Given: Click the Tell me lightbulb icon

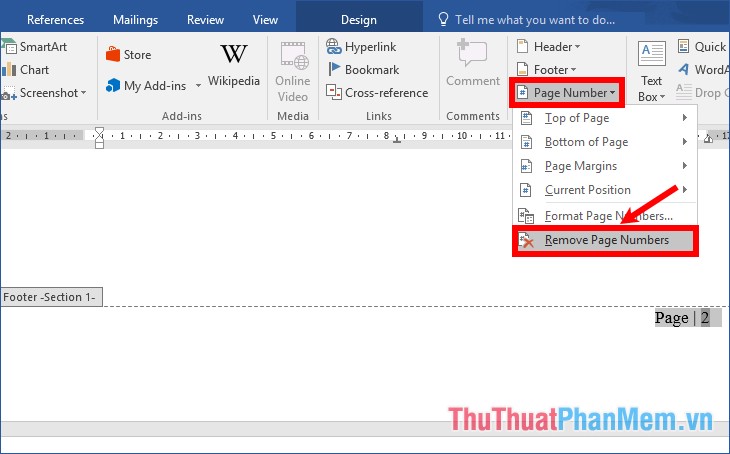Looking at the screenshot, I should point(443,19).
